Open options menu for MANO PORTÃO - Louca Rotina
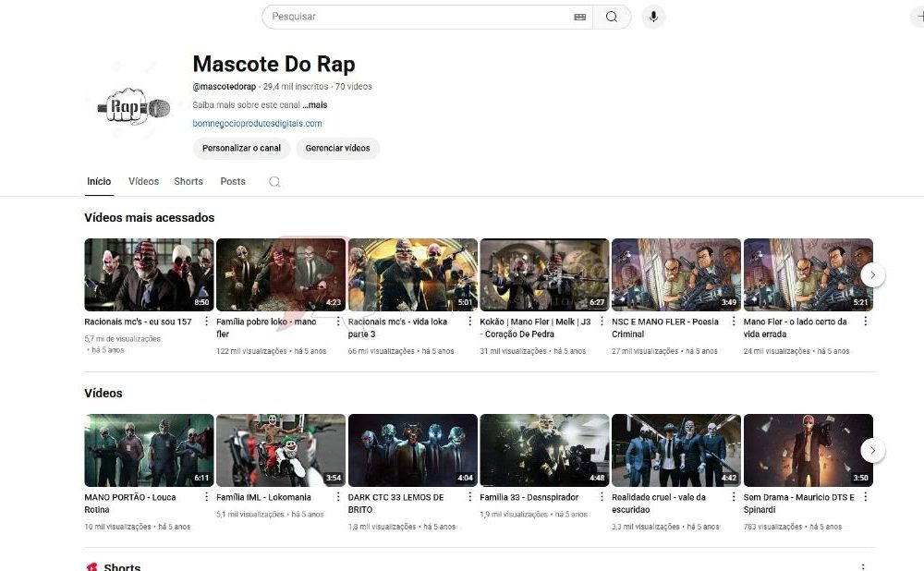924x571 pixels. (206, 497)
